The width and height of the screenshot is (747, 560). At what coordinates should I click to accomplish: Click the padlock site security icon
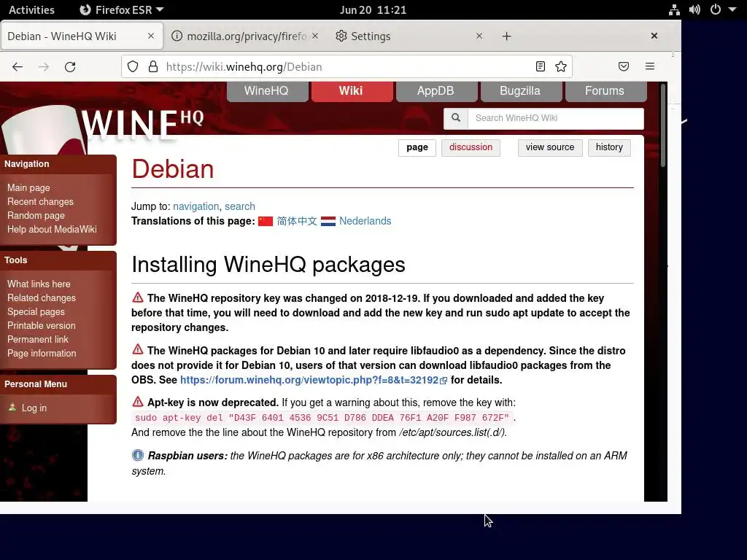click(153, 66)
